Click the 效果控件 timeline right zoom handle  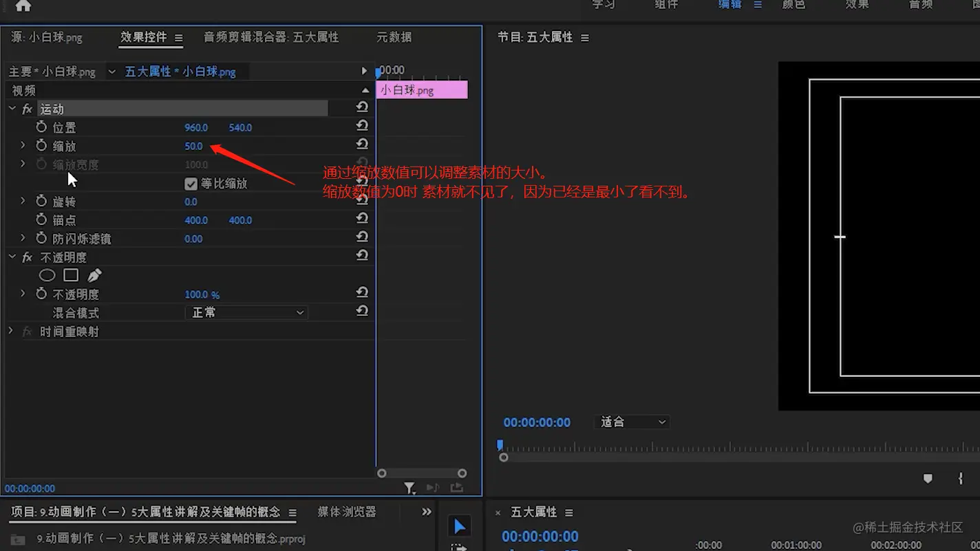462,473
